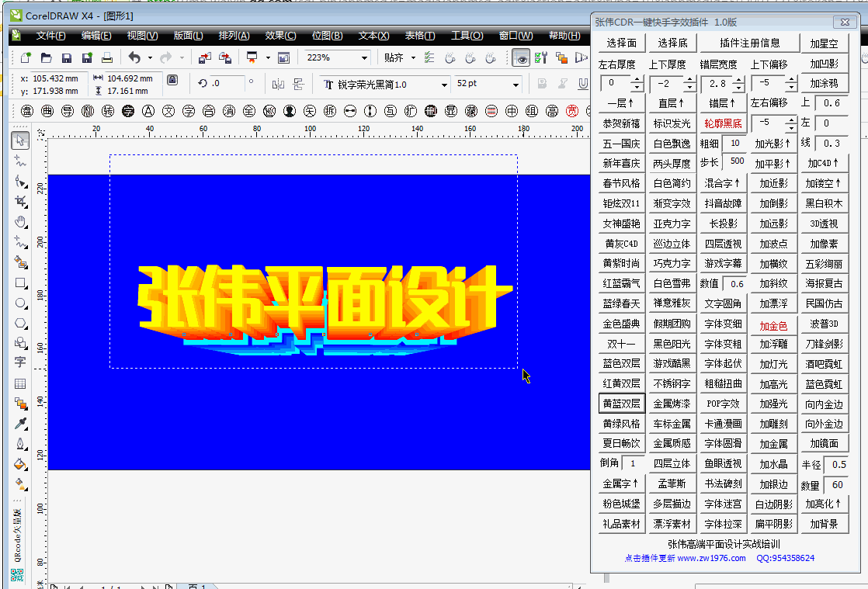Click the Print icon

click(107, 57)
